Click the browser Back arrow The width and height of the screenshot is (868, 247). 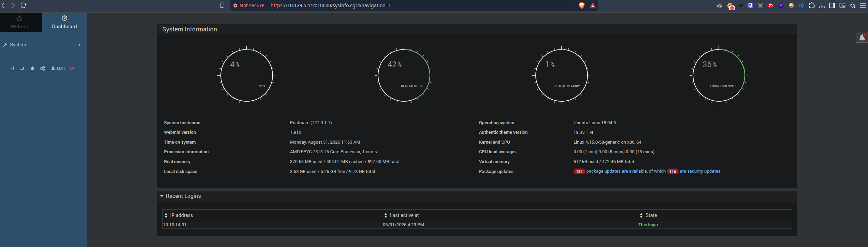point(3,5)
